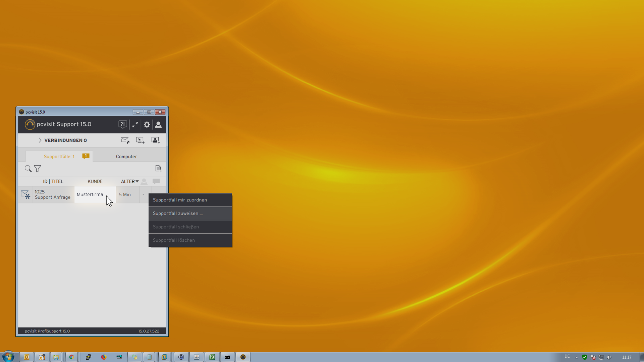The width and height of the screenshot is (644, 362).
Task: Click the orange notification badge on Supportfälle tab
Action: point(86,156)
